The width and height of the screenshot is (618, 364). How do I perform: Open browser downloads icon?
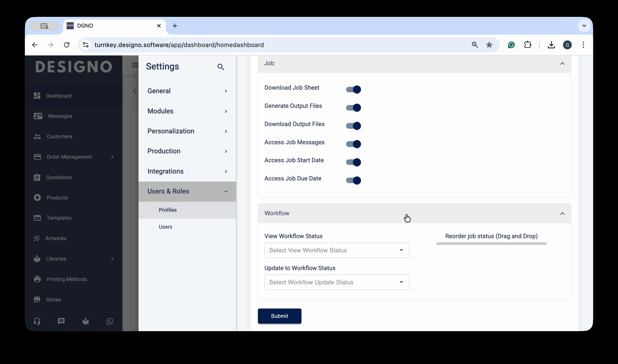(x=551, y=45)
